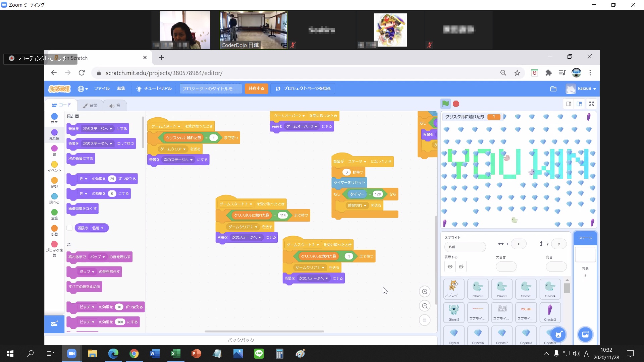Zoom out of the code workspace
Viewport: 644px width, 362px height.
point(425,306)
